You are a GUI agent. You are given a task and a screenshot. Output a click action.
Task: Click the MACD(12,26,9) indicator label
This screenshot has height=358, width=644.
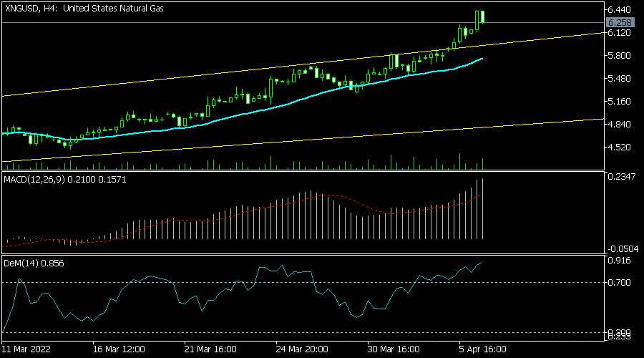tap(65, 180)
